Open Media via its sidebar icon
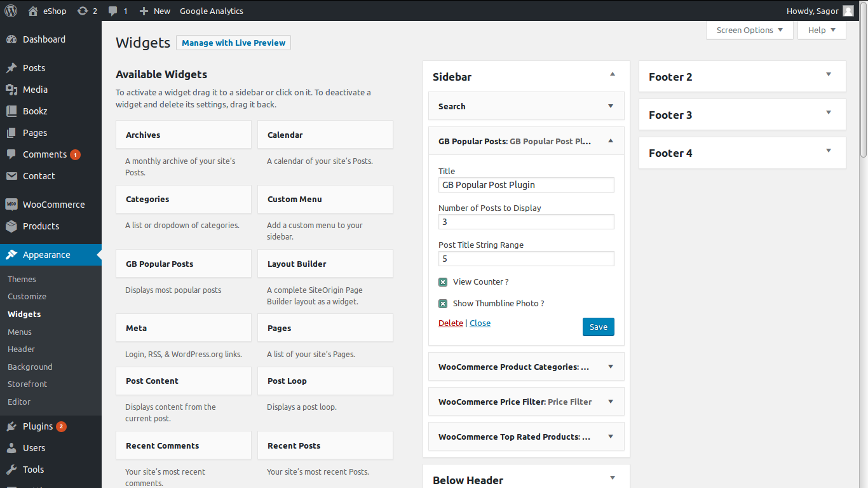Screen dimensions: 868x488 [11, 90]
